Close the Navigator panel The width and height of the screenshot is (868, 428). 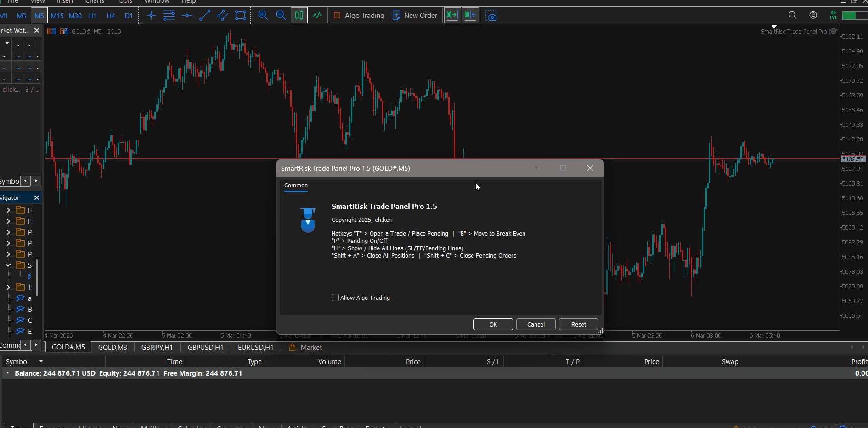[37, 197]
